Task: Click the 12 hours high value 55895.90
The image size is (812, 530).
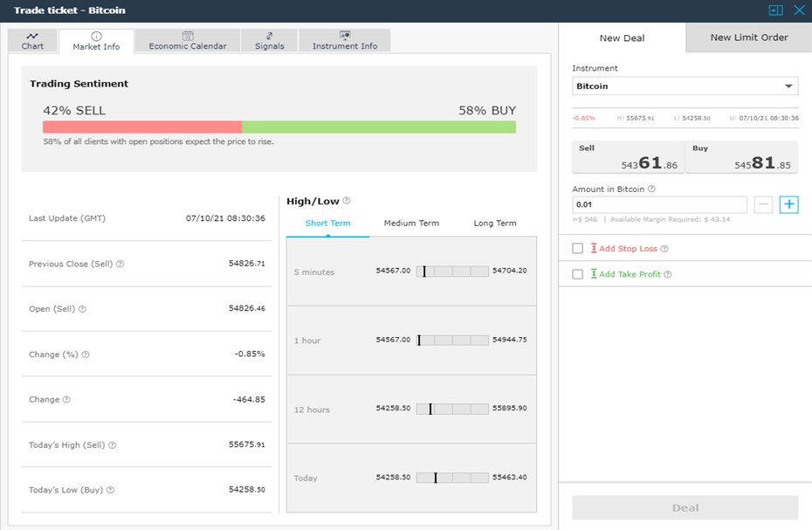Action: (510, 408)
